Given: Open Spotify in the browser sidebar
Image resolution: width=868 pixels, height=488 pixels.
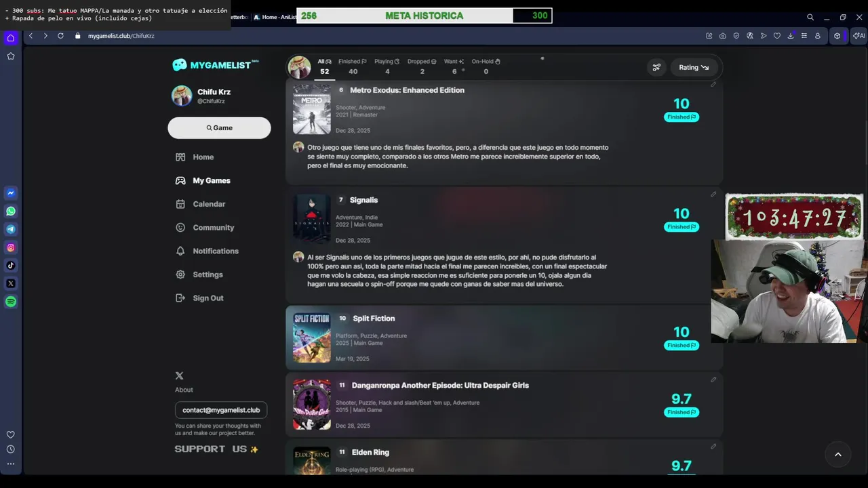Looking at the screenshot, I should pyautogui.click(x=11, y=302).
